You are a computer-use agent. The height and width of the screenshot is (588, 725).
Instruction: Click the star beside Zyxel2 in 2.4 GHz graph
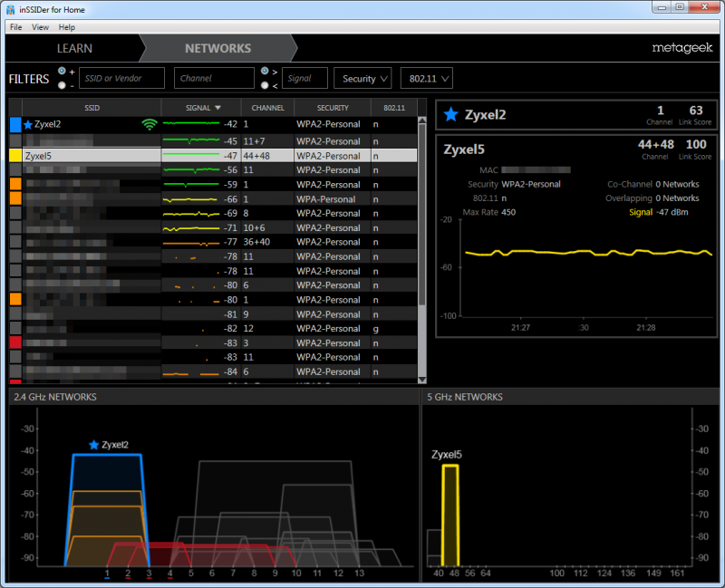[x=94, y=445]
